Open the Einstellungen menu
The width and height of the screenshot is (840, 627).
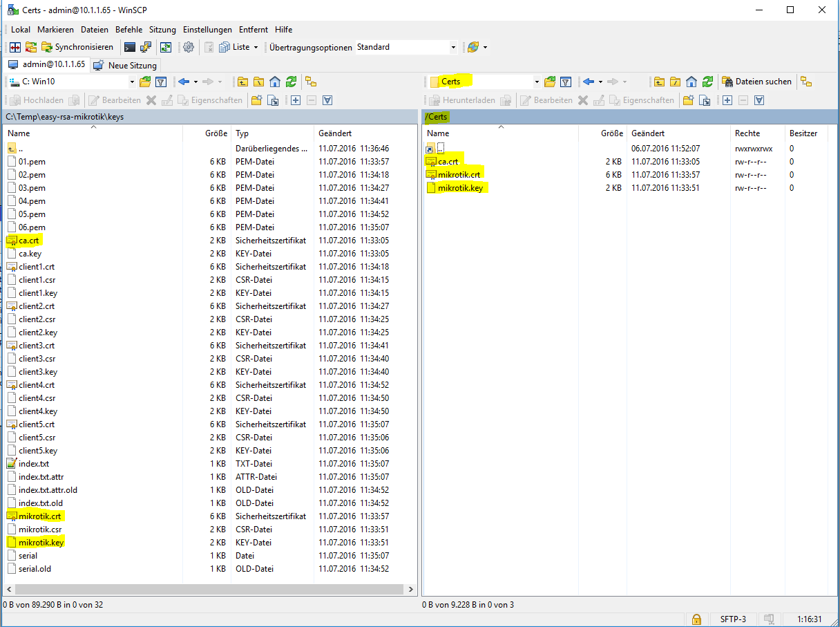207,30
